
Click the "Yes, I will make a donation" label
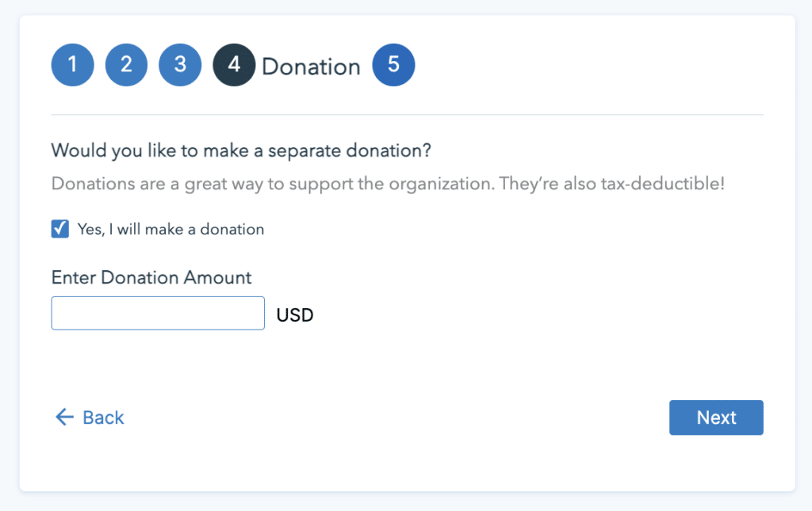170,230
